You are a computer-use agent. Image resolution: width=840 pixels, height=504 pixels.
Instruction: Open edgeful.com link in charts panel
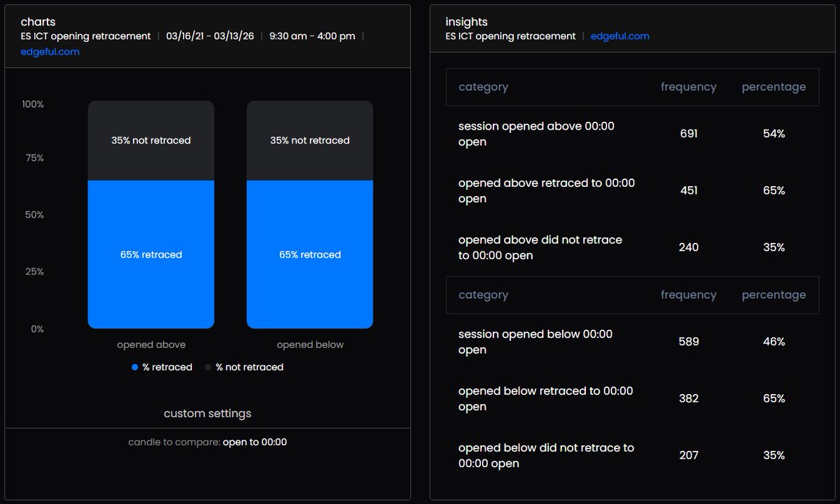coord(50,52)
